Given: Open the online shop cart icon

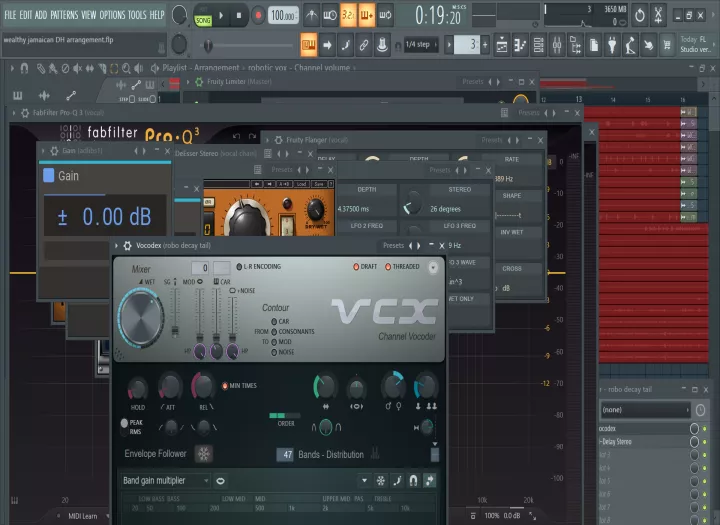Looking at the screenshot, I should pos(667,45).
